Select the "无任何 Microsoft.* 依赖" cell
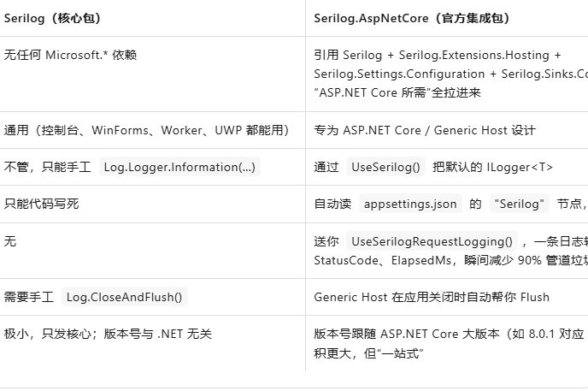Image resolution: width=588 pixels, height=391 pixels. tap(70, 55)
